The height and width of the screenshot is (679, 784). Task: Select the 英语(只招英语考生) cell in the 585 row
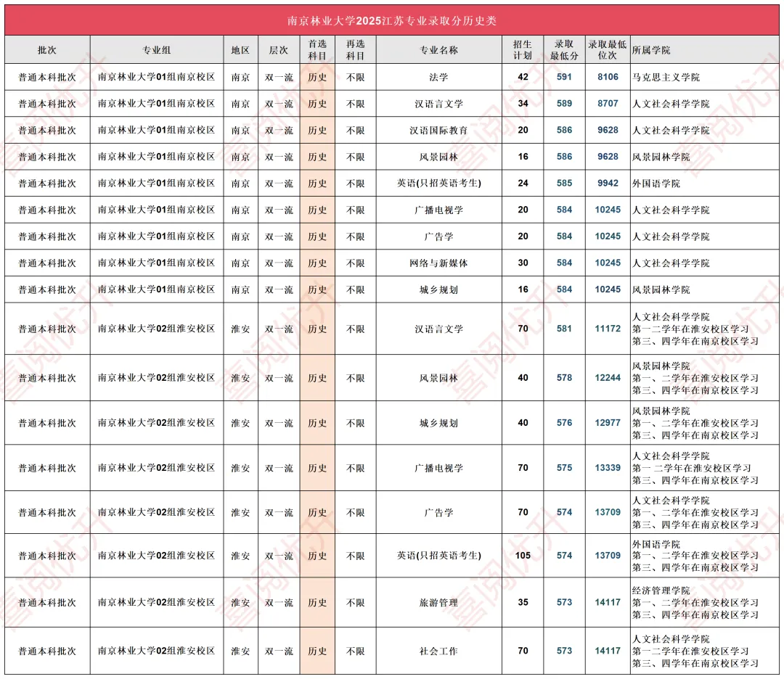[439, 184]
